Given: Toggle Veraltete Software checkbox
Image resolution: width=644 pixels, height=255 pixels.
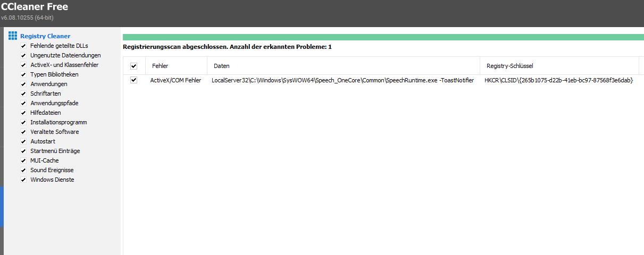Looking at the screenshot, I should 23,132.
